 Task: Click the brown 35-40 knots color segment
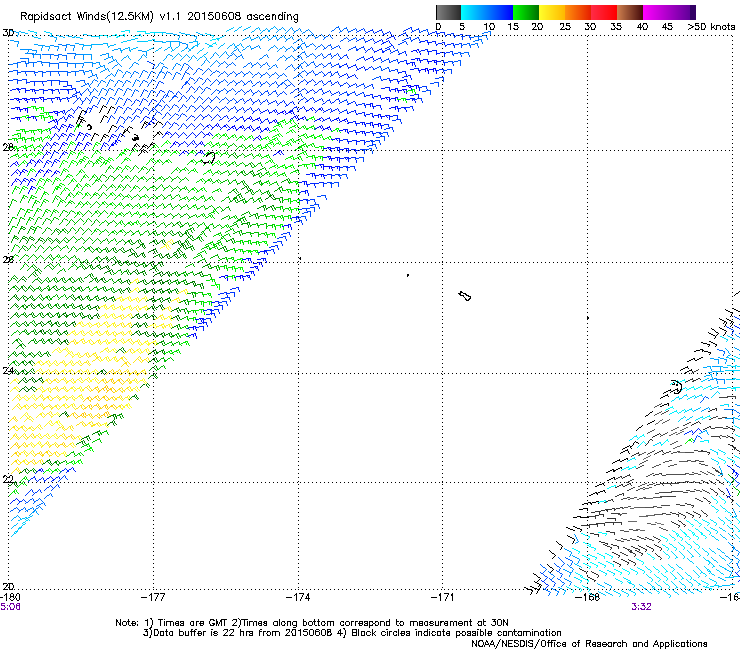pyautogui.click(x=630, y=12)
